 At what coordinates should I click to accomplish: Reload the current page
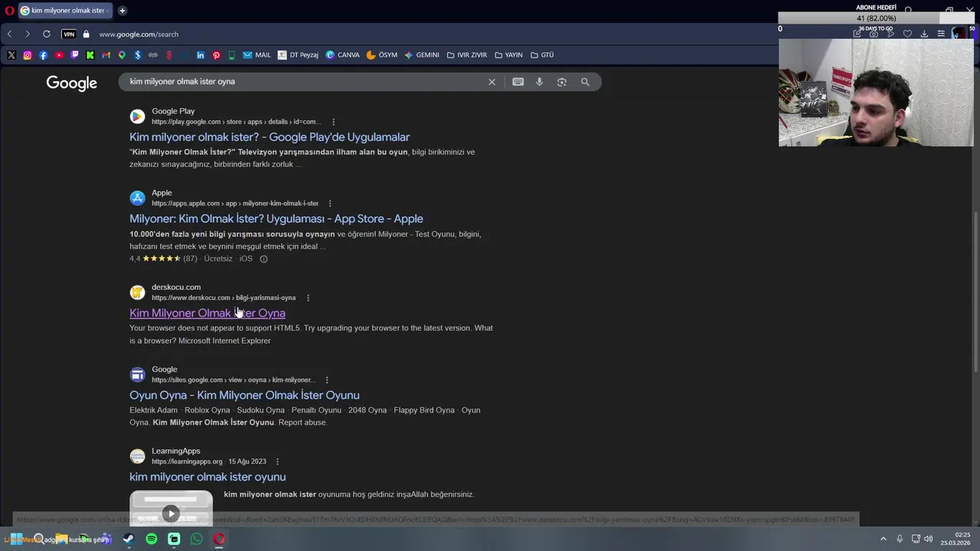(47, 34)
